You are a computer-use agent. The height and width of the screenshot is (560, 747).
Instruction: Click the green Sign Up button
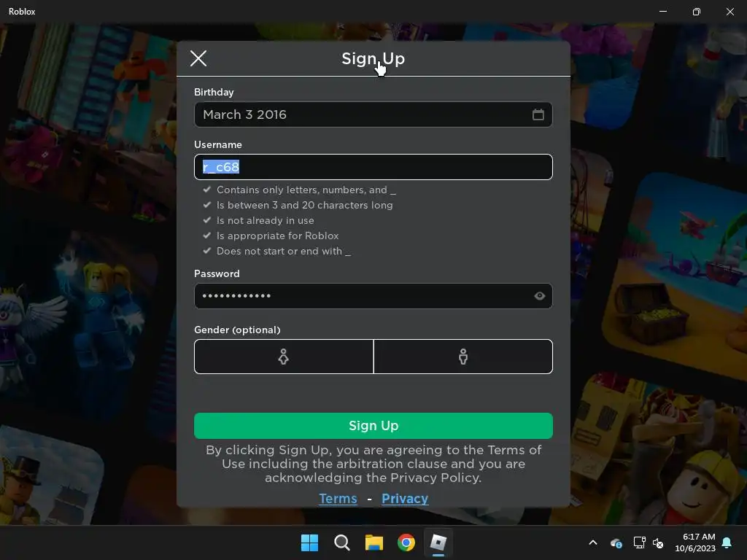point(373,426)
